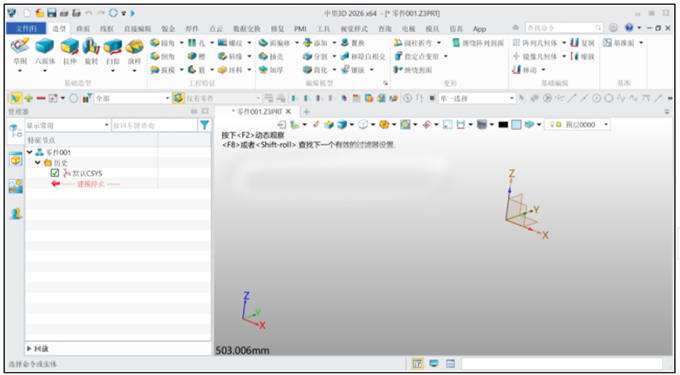Open the 六面体 dropdown arrow

45,71
